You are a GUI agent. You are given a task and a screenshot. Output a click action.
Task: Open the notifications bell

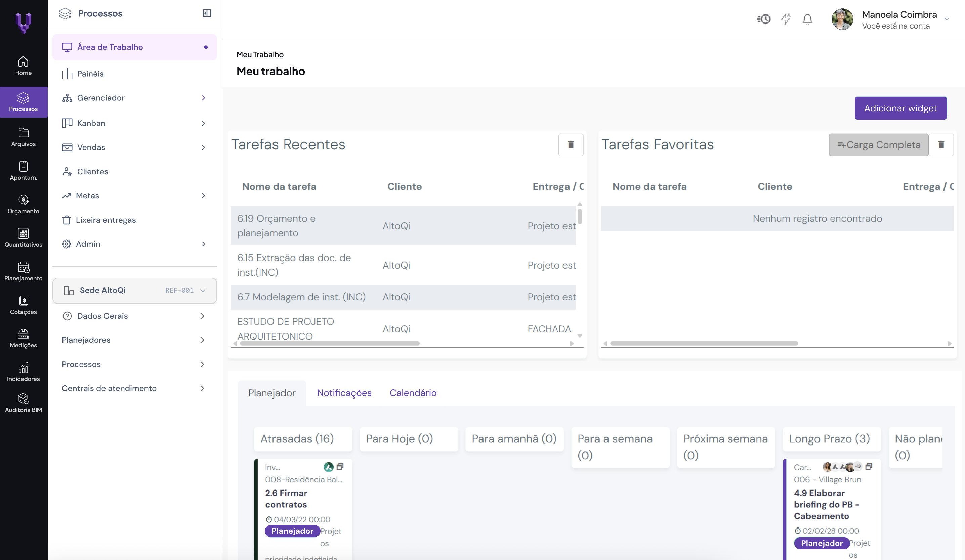click(808, 19)
